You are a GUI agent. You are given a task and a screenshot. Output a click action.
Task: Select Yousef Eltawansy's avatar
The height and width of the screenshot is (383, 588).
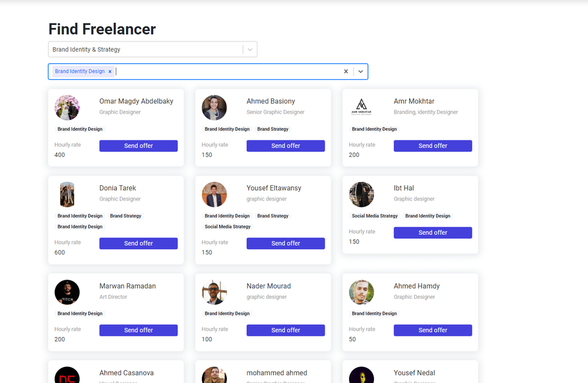click(x=214, y=195)
